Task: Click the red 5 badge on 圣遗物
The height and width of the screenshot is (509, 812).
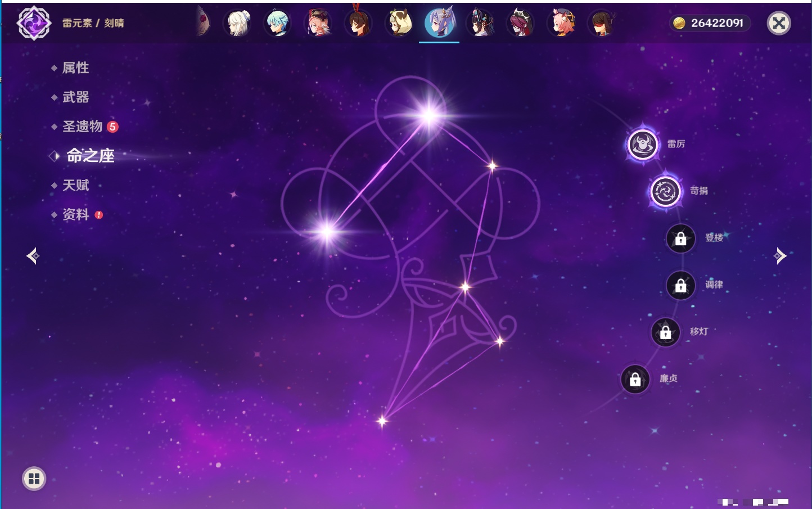Action: 112,127
